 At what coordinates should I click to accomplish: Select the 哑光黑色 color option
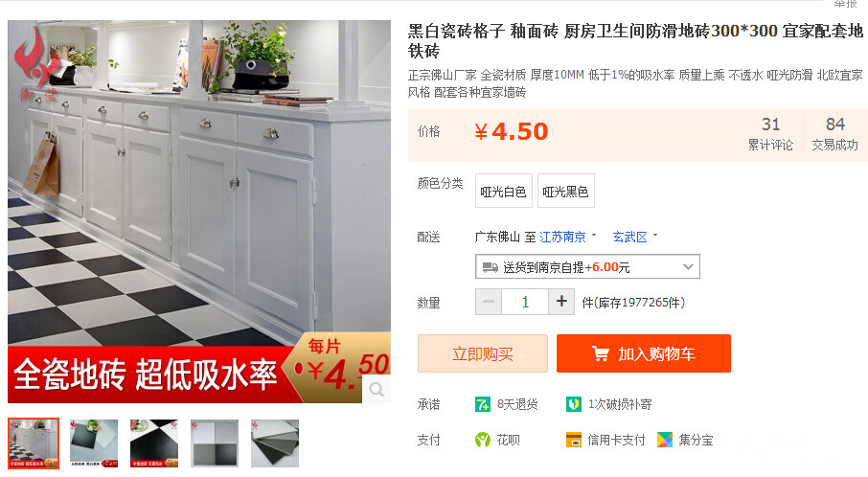tap(566, 191)
